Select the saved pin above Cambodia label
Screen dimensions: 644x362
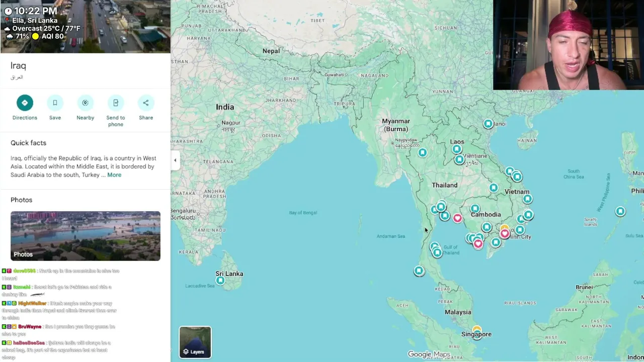[475, 208]
